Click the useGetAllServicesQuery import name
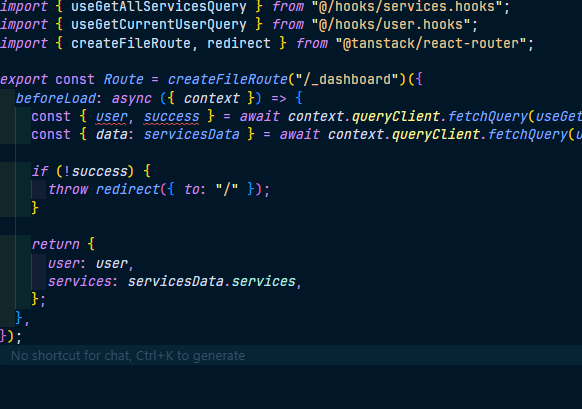Image resolution: width=582 pixels, height=409 pixels. click(158, 7)
